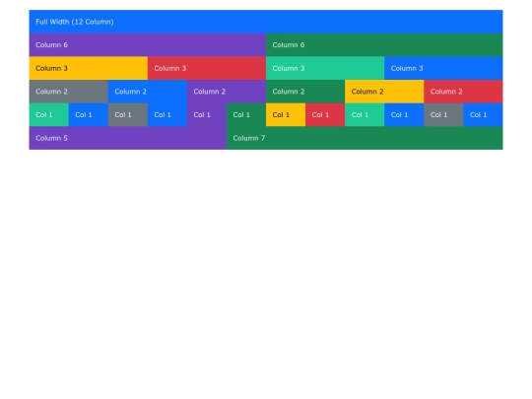Choose the teal Column 3 block

[x=325, y=68]
